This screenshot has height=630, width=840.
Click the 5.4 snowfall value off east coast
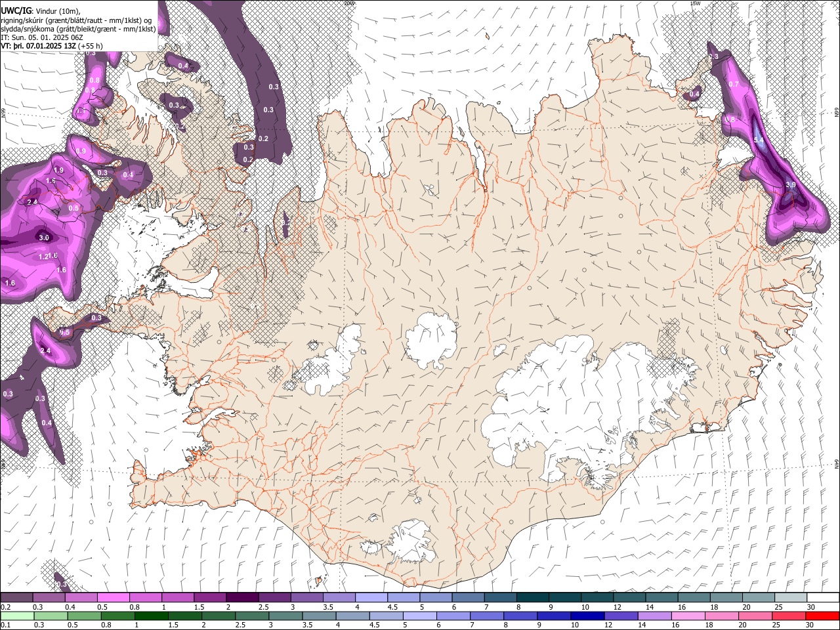(x=759, y=140)
